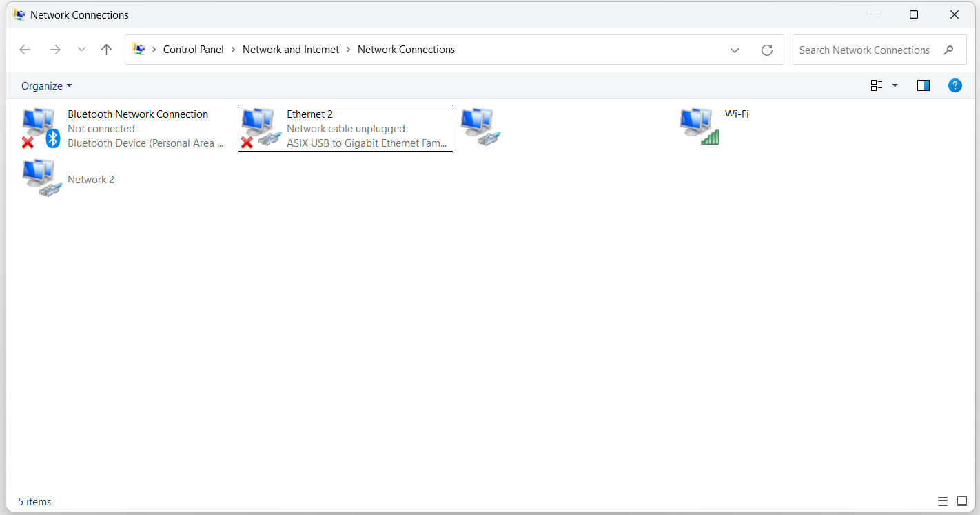Open the change view dropdown arrow
This screenshot has width=980, height=515.
pyautogui.click(x=895, y=85)
